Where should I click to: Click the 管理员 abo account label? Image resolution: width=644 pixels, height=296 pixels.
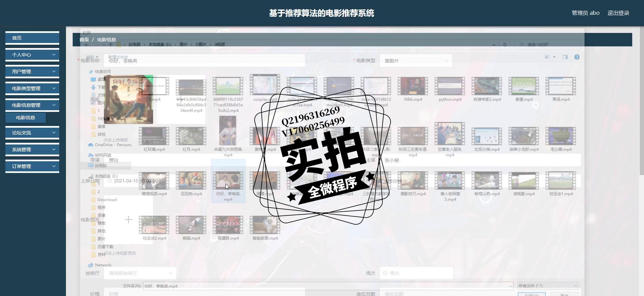pyautogui.click(x=585, y=13)
